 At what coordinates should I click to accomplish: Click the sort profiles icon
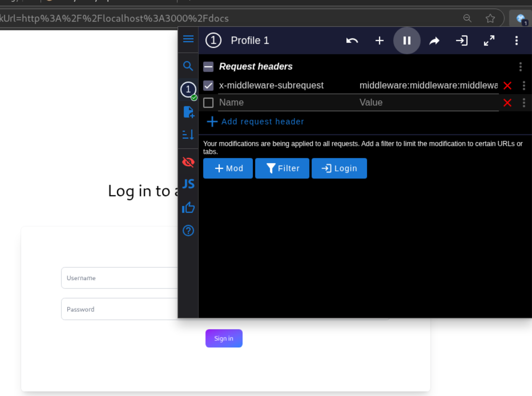[x=188, y=135]
